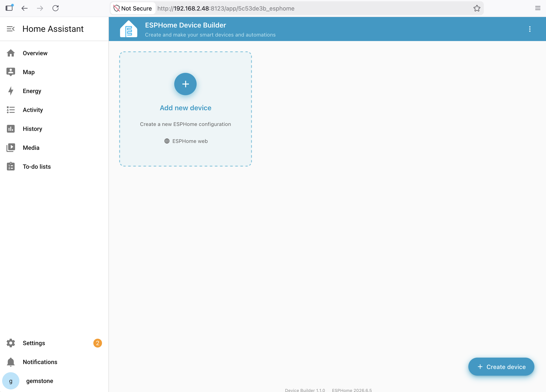Select the Map menu label
Image resolution: width=546 pixels, height=392 pixels.
(29, 72)
